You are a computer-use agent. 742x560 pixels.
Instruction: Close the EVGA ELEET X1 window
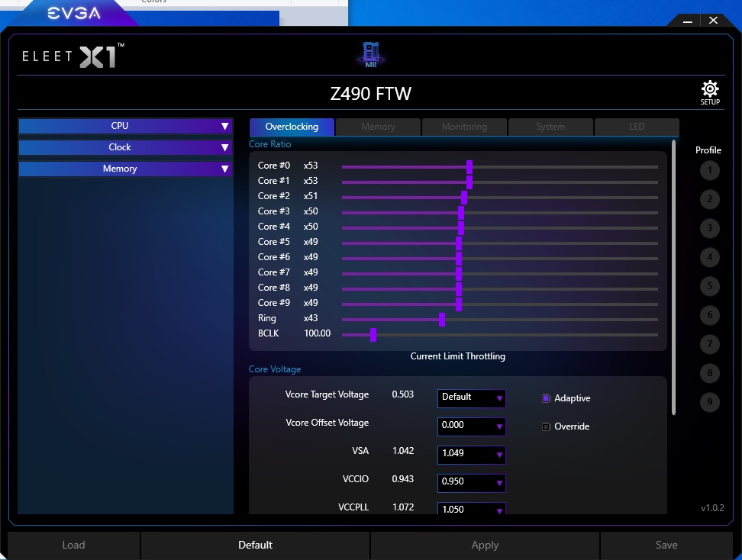pyautogui.click(x=713, y=21)
